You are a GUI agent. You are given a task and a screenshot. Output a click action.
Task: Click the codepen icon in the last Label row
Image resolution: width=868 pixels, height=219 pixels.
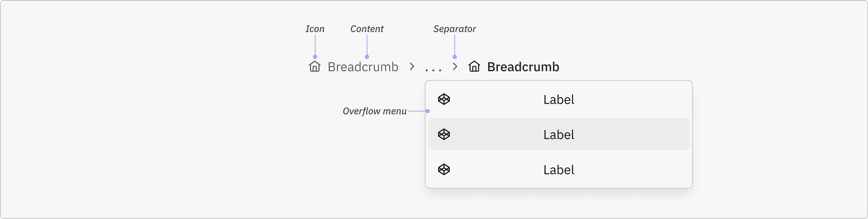tap(444, 169)
